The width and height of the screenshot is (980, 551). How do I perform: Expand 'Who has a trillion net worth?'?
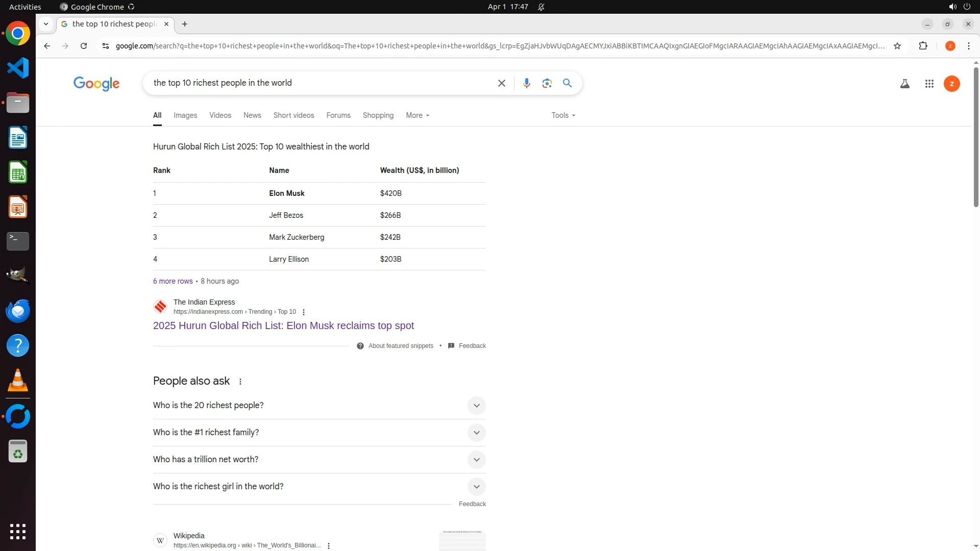(x=476, y=460)
